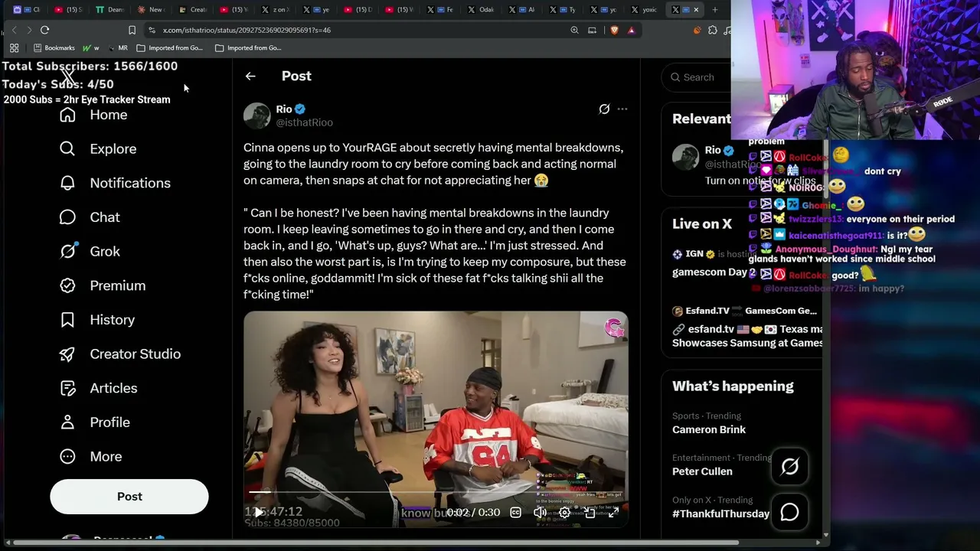The image size is (980, 551).
Task: Open Creator Studio in the sidebar
Action: click(x=119, y=354)
